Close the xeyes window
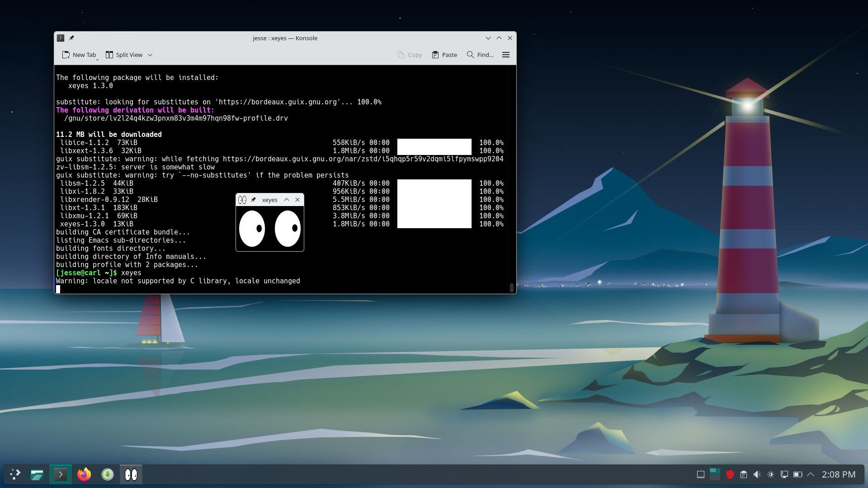 pos(297,200)
